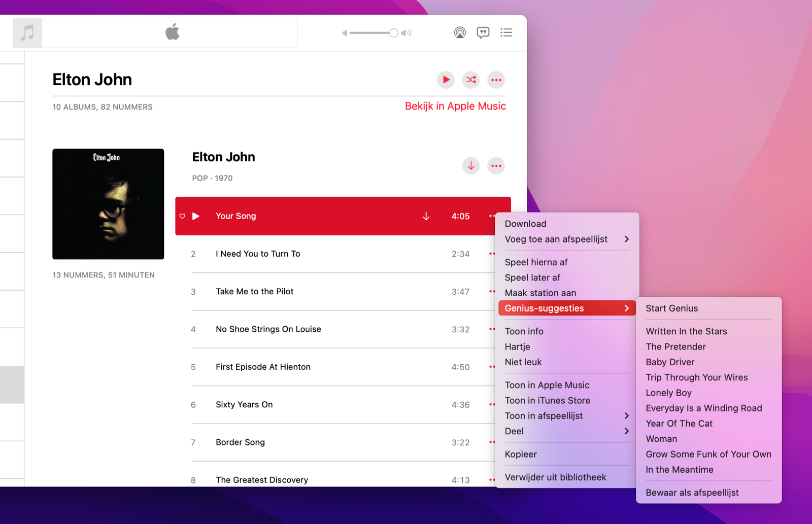Image resolution: width=812 pixels, height=524 pixels.
Task: Open more options for First Episode At Hienton
Action: click(492, 367)
